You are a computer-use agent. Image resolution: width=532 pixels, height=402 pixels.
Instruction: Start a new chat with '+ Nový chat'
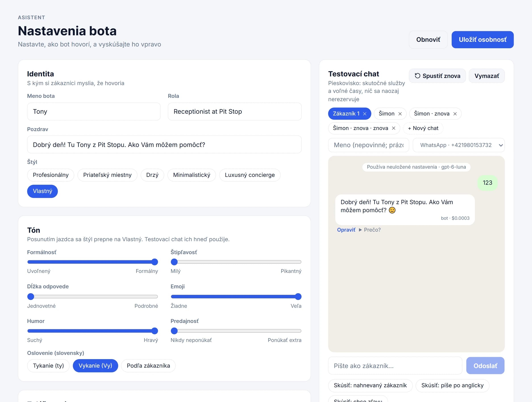click(x=423, y=128)
